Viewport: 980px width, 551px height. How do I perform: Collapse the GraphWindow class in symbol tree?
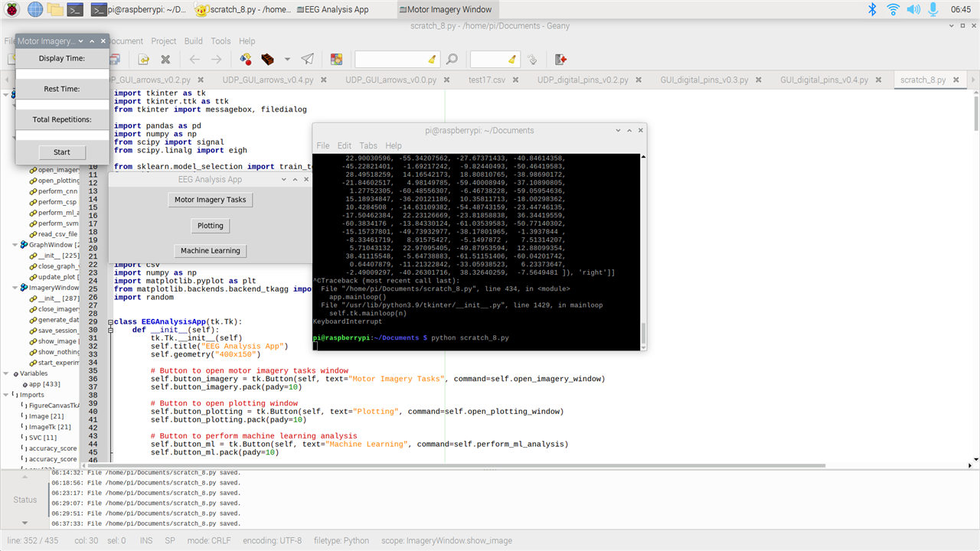tap(15, 245)
